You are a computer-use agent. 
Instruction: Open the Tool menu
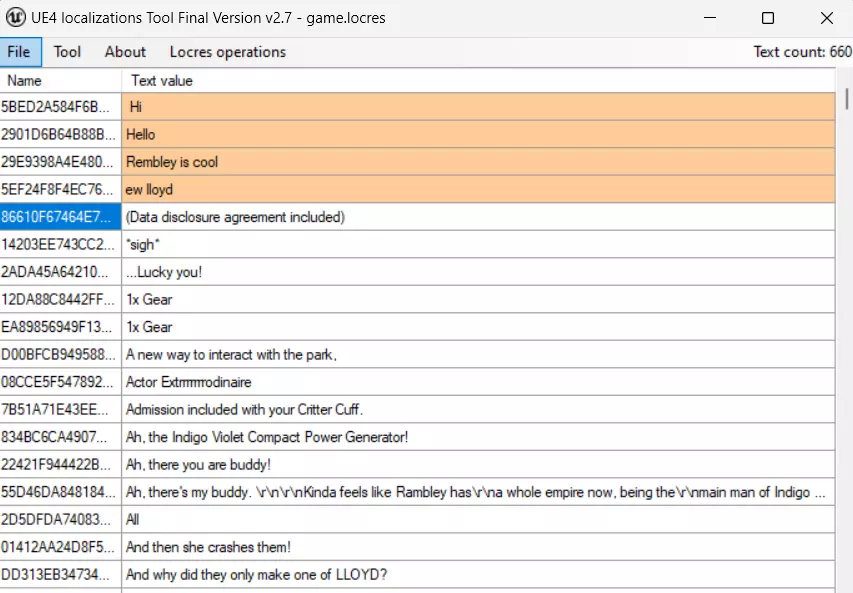[68, 52]
